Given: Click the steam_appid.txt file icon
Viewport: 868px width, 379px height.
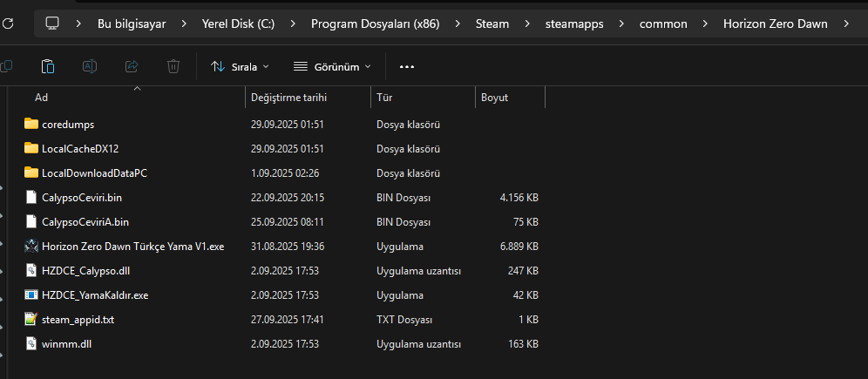Looking at the screenshot, I should pos(32,320).
